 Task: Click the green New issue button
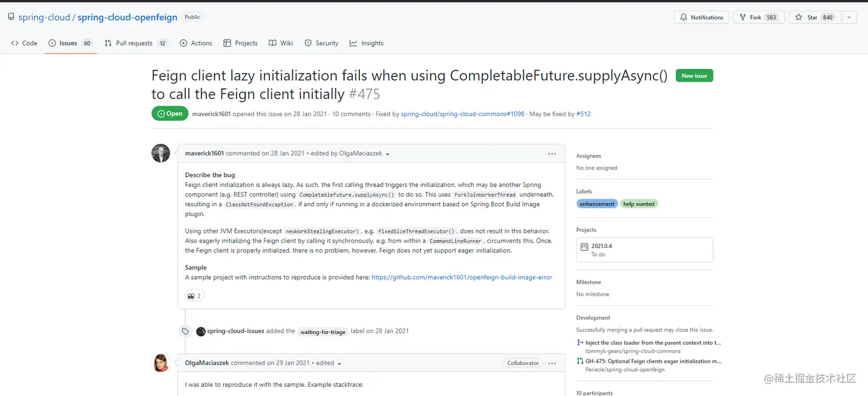[x=694, y=76]
